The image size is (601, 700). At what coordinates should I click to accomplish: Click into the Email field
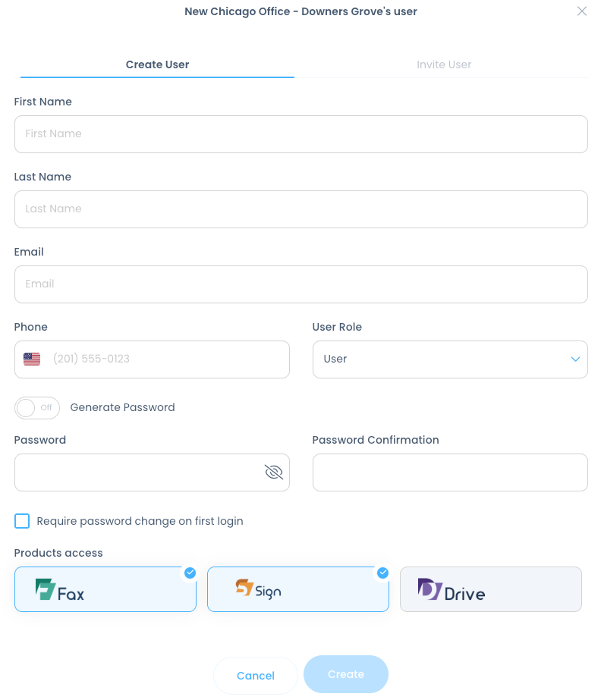pos(300,284)
